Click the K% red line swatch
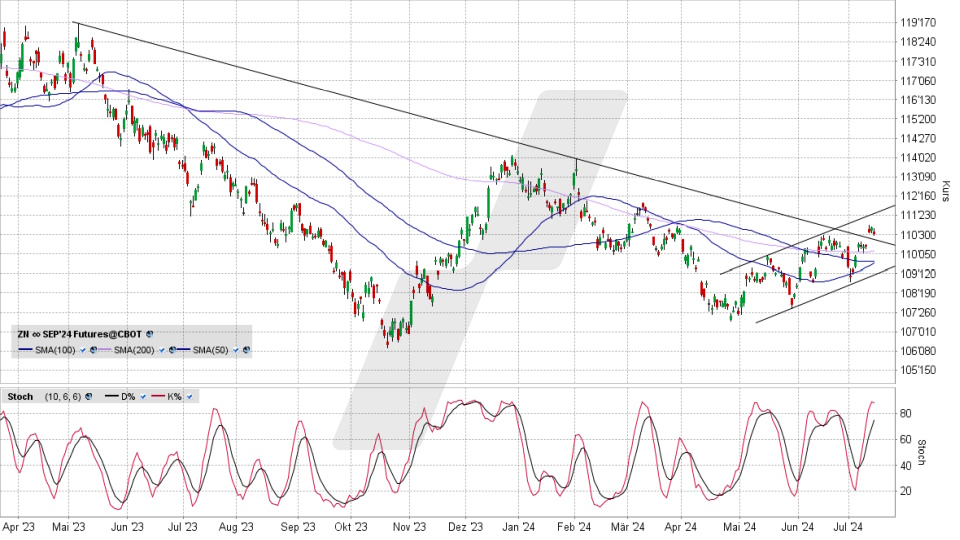 point(158,397)
